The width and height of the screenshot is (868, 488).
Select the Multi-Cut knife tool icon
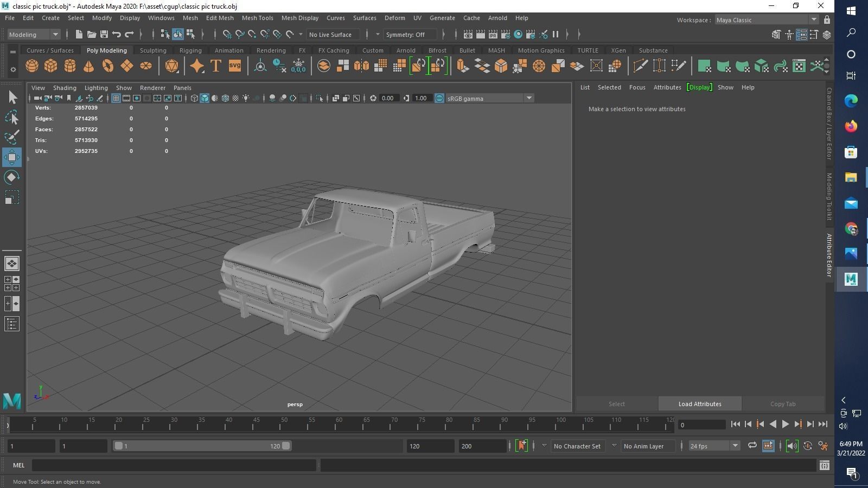640,66
